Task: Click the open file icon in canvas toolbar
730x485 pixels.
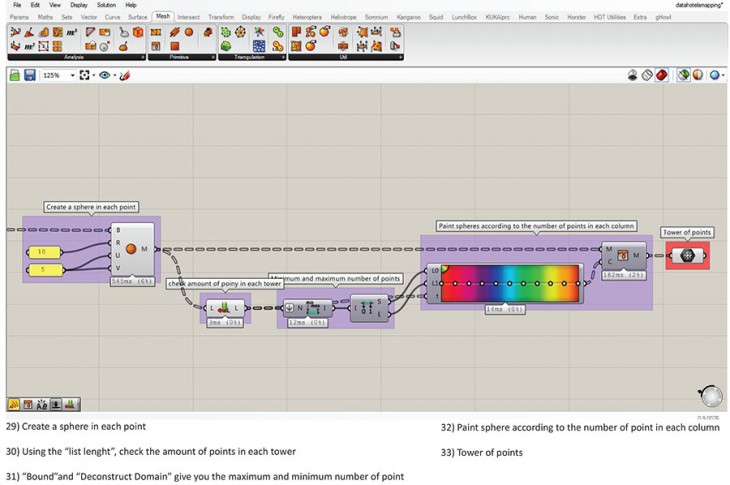Action: (15, 75)
